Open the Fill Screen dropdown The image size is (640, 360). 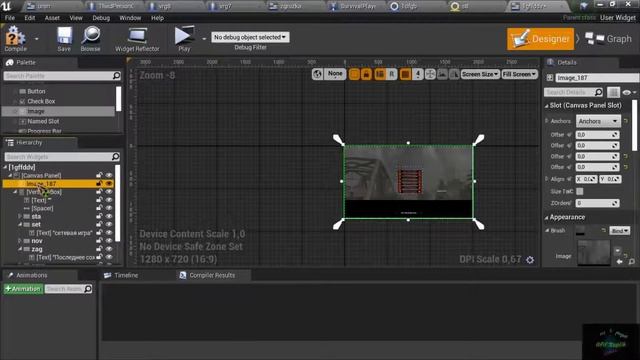click(519, 74)
